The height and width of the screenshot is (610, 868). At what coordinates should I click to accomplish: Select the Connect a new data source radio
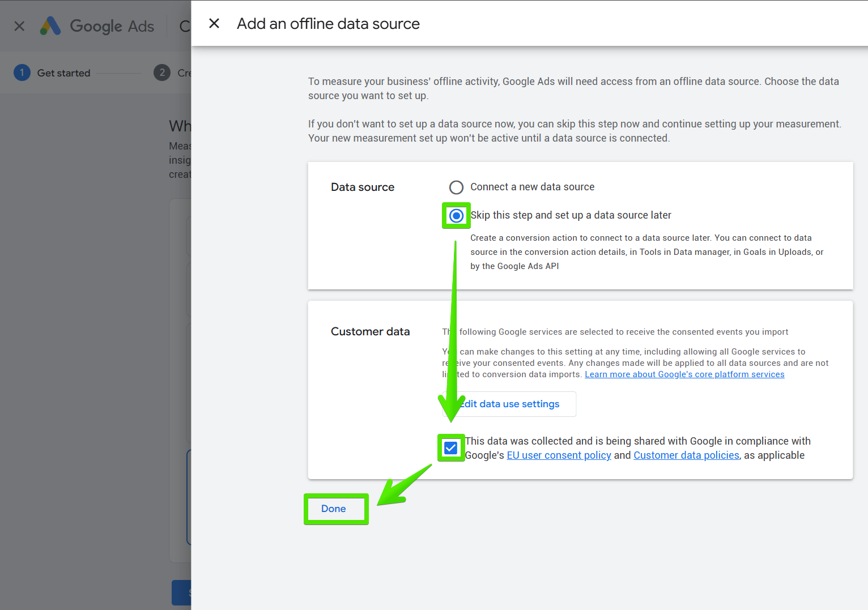[456, 187]
